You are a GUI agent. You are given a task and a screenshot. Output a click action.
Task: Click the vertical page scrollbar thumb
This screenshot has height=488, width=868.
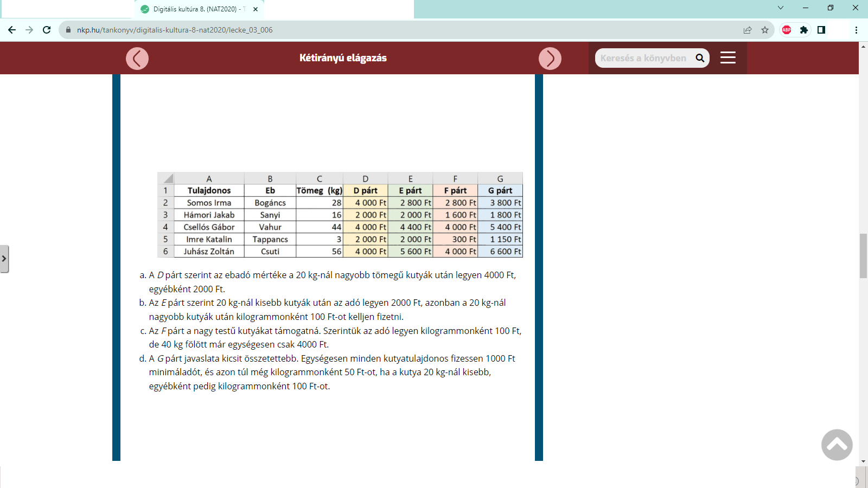pos(863,255)
